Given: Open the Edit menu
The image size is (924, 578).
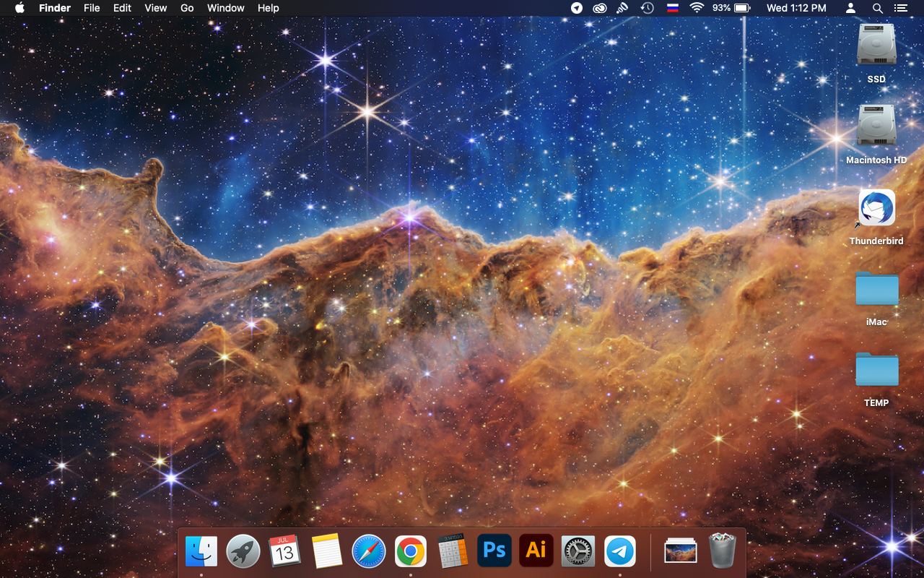Looking at the screenshot, I should pyautogui.click(x=122, y=8).
